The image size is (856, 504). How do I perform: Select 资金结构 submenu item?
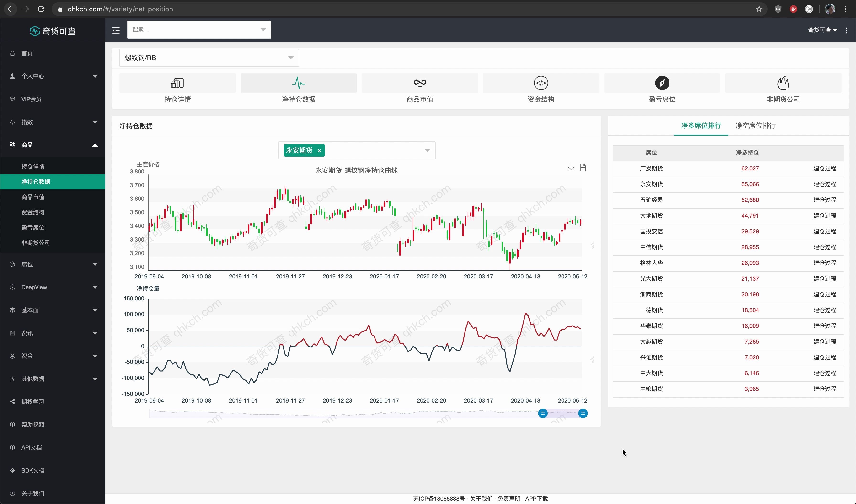coord(53,212)
